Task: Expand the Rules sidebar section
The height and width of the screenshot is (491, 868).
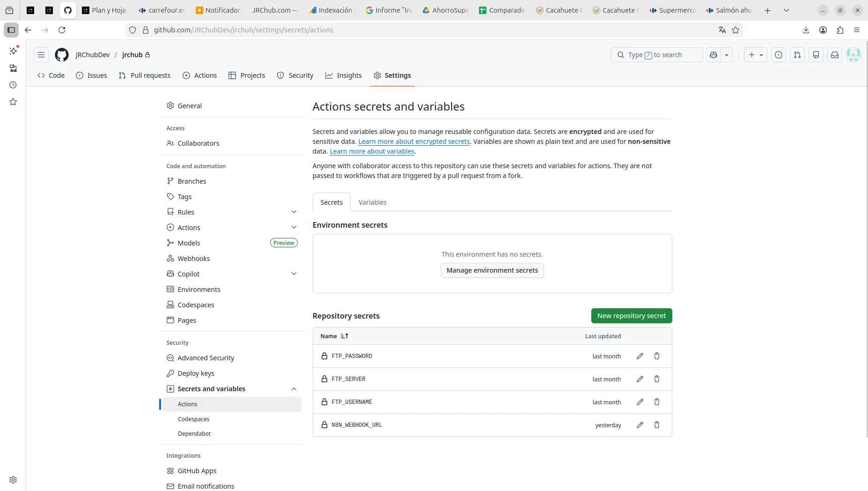Action: (294, 212)
